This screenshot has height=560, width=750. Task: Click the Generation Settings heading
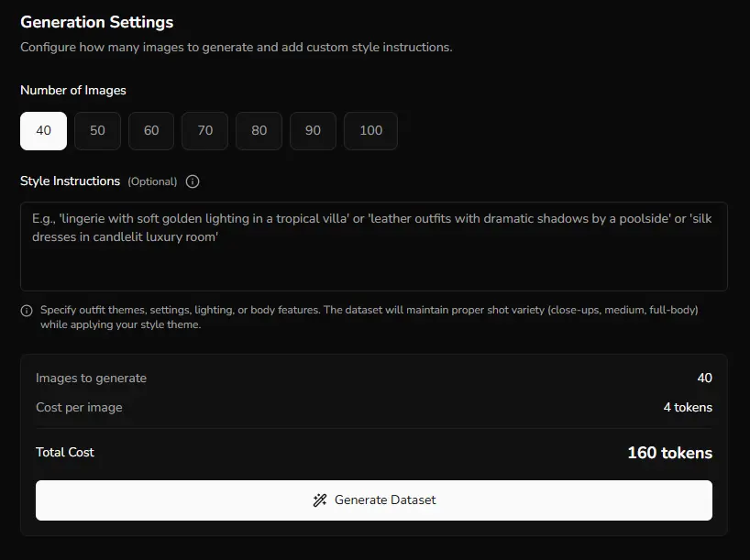[97, 22]
